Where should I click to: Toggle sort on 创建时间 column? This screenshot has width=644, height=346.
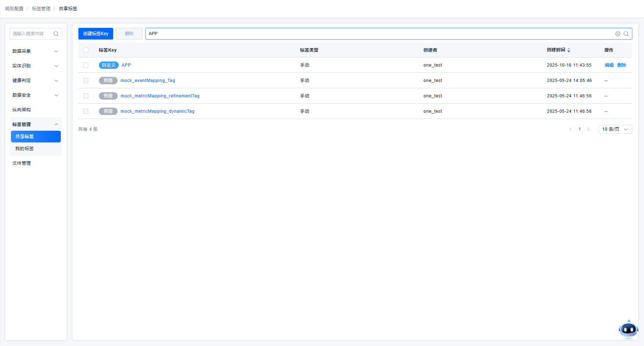tap(569, 50)
